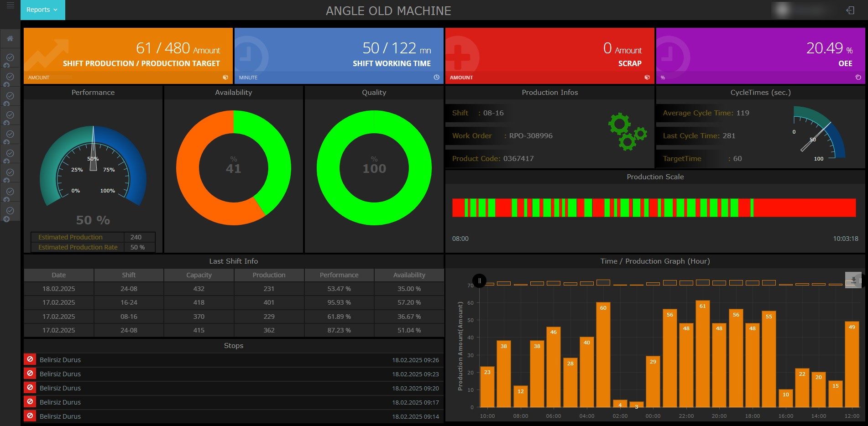Click the production value 362
Viewport: 868px width, 426px height.
(269, 330)
